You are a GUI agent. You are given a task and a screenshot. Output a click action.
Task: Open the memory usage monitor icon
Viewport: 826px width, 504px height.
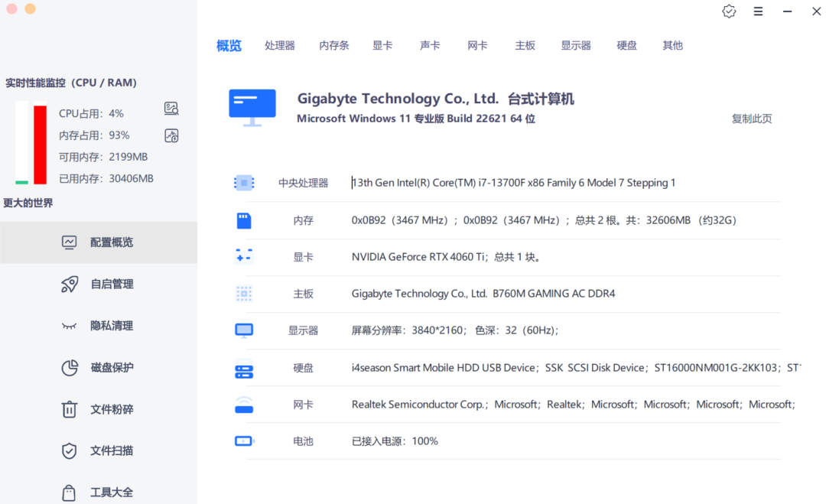pyautogui.click(x=171, y=136)
